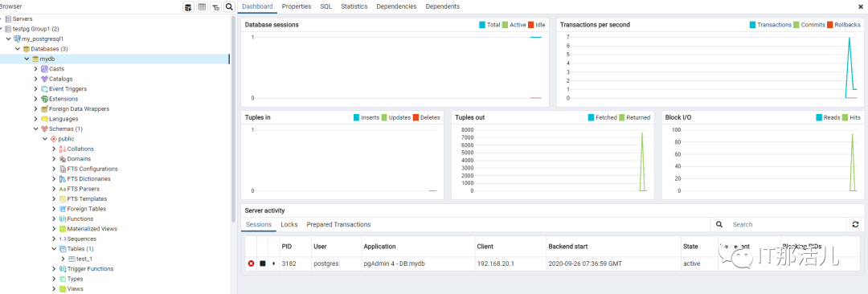The width and height of the screenshot is (868, 294).
Task: Click the Languages node icon
Action: point(44,119)
